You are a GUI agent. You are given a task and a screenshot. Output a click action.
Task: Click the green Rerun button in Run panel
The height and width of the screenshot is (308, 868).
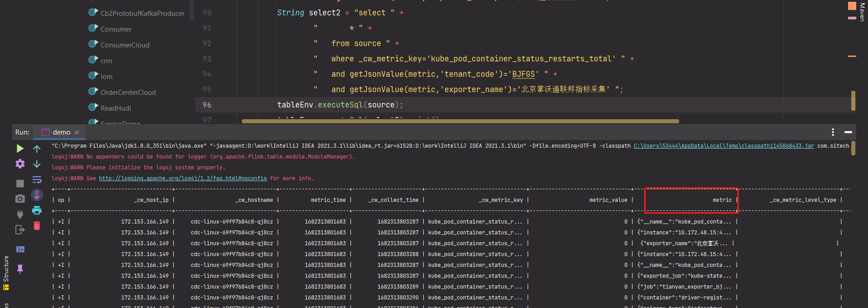click(20, 149)
